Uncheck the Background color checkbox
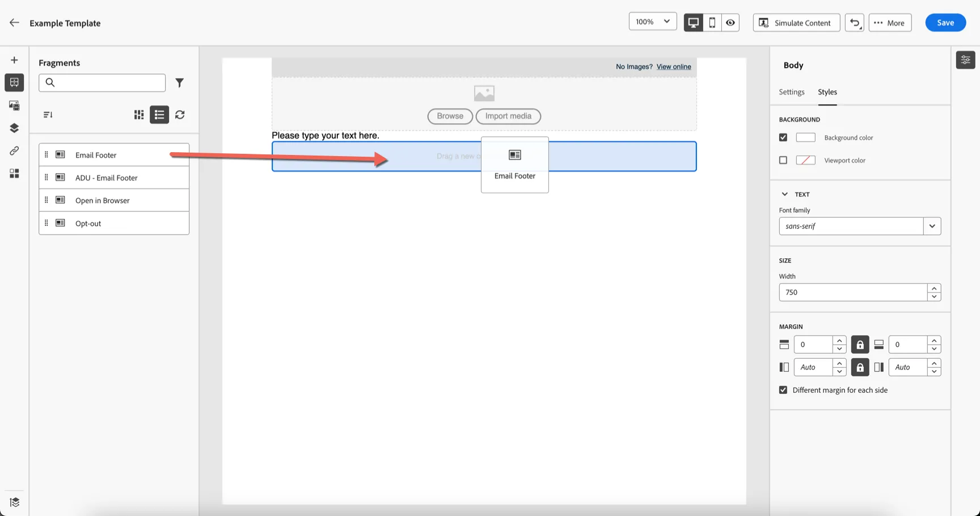This screenshot has width=980, height=516. (783, 137)
